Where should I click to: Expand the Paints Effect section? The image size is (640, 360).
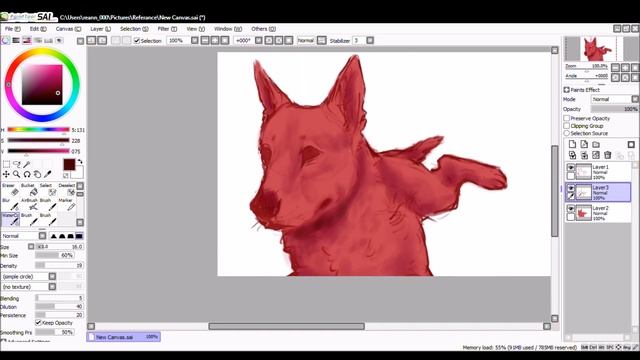(567, 90)
